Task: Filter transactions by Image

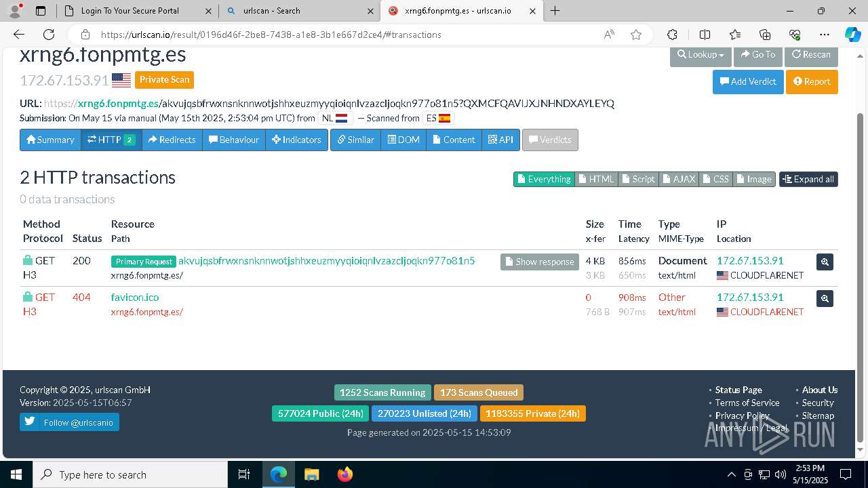Action: click(754, 179)
